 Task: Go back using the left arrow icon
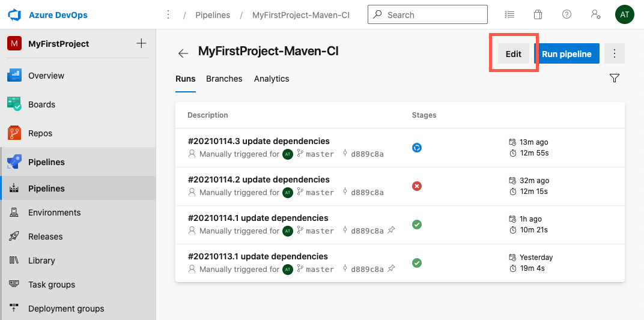pyautogui.click(x=183, y=53)
